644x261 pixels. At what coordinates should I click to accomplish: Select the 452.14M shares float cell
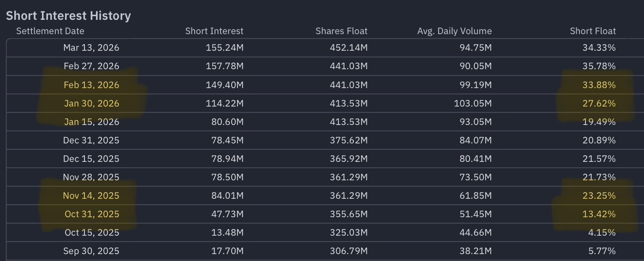(x=348, y=48)
